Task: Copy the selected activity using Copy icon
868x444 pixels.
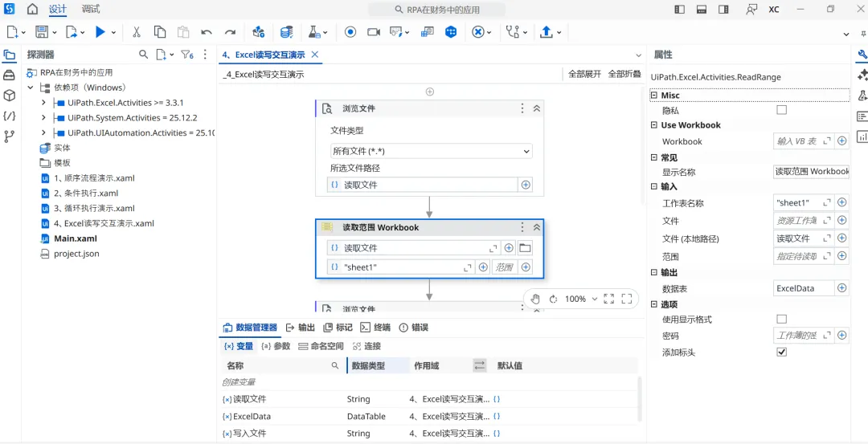Action: pyautogui.click(x=160, y=32)
